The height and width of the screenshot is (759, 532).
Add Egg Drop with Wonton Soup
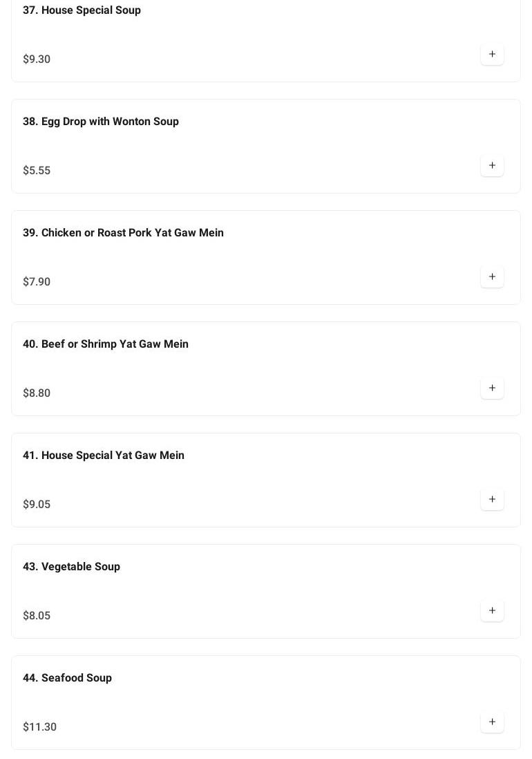point(492,166)
